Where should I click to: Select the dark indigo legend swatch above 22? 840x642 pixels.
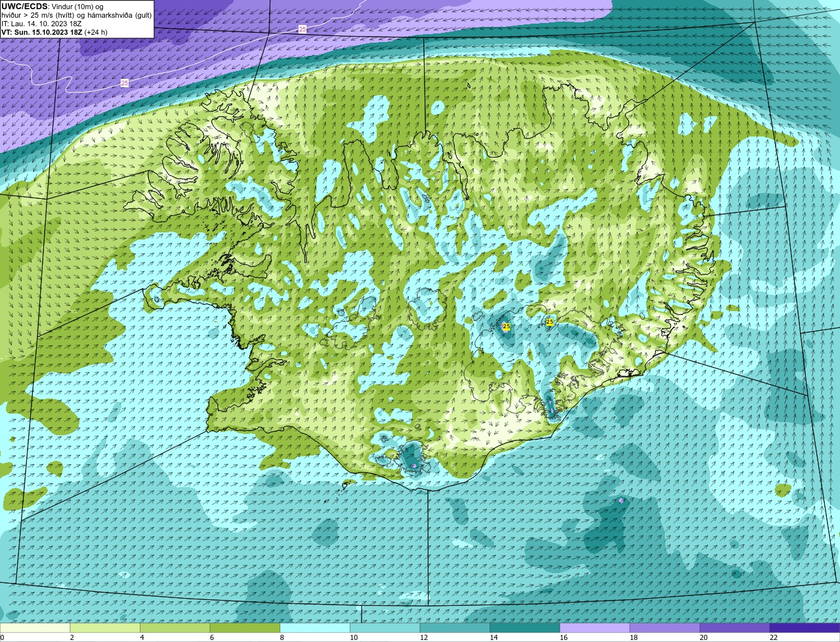[x=805, y=628]
